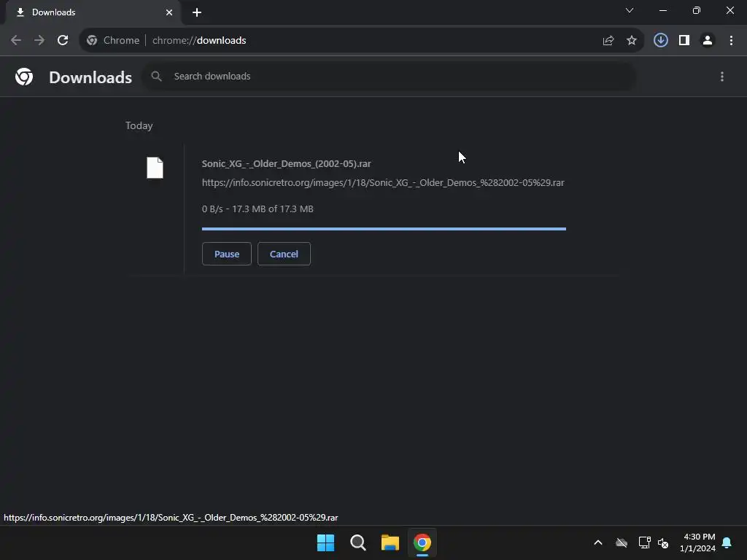This screenshot has width=747, height=560.
Task: Click the Downloads page title
Action: (90, 77)
